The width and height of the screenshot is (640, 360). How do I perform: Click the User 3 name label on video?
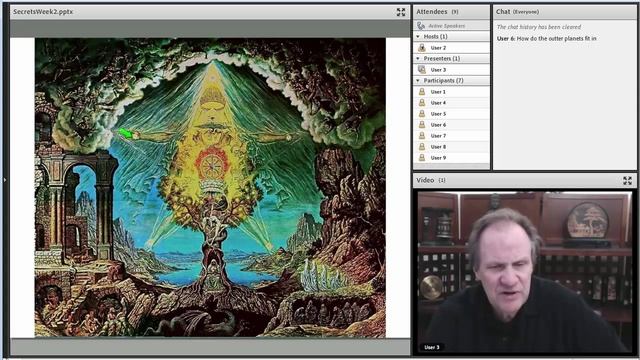(432, 347)
